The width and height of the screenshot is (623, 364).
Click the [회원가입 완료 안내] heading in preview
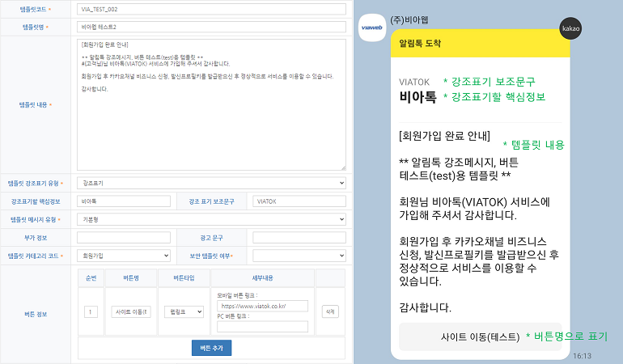coord(444,136)
